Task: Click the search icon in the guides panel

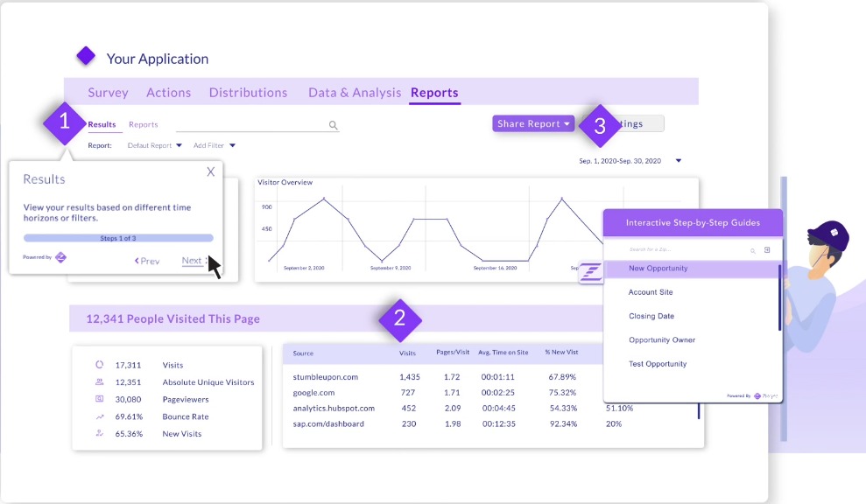Action: coord(753,250)
